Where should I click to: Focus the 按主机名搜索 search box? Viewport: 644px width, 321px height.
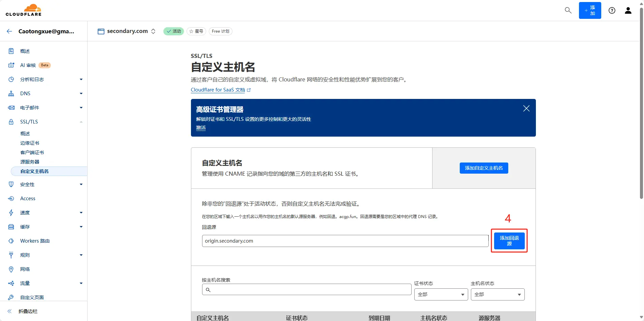tap(307, 289)
